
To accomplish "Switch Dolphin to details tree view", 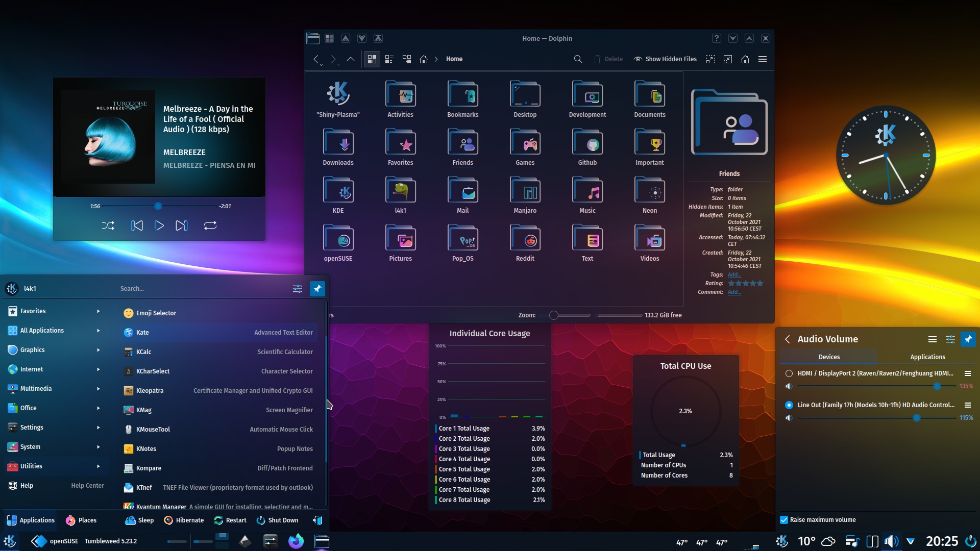I will 407,59.
